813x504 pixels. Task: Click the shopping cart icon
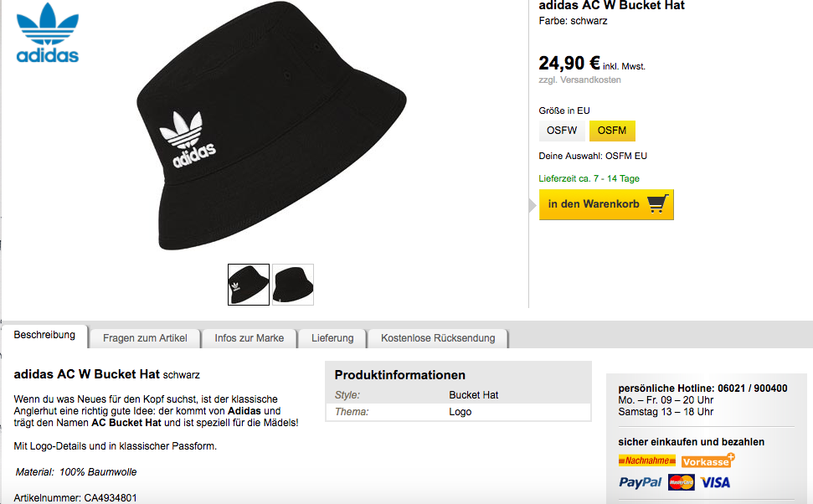658,204
